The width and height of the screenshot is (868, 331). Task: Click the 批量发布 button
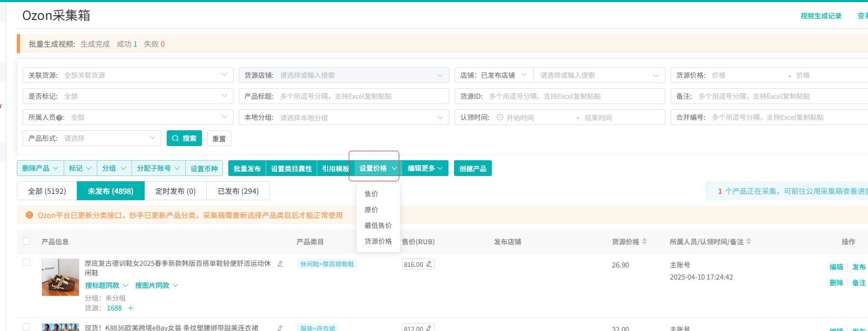pyautogui.click(x=247, y=168)
